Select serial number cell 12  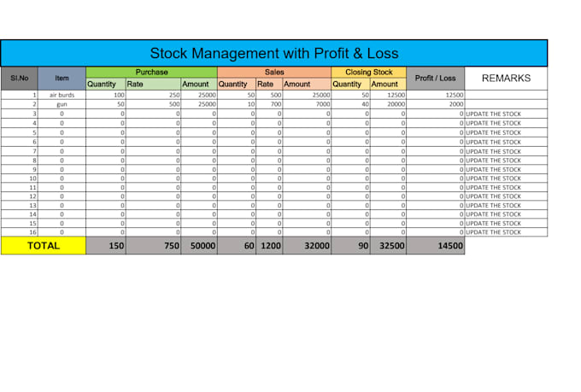pyautogui.click(x=20, y=196)
